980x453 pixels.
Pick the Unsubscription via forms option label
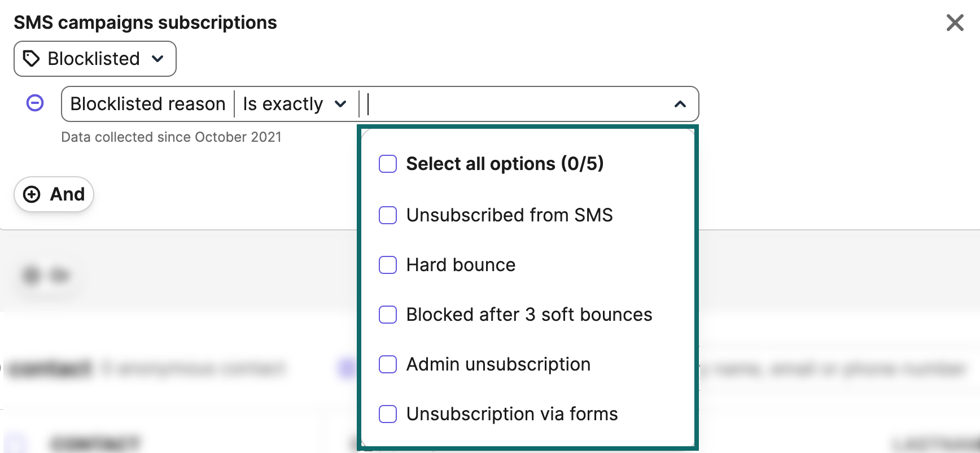tap(511, 414)
